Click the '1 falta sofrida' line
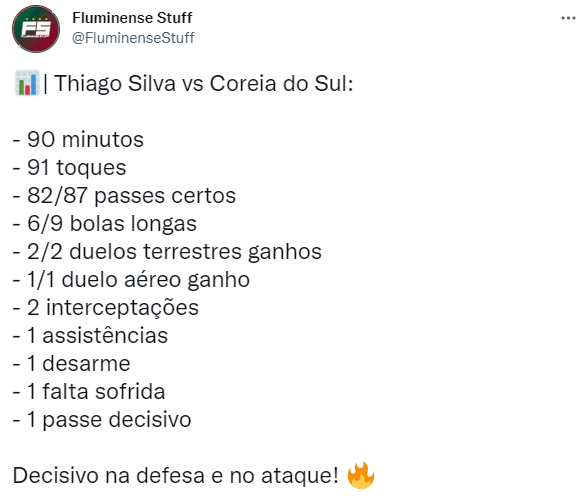This screenshot has height=498, width=588. (89, 392)
